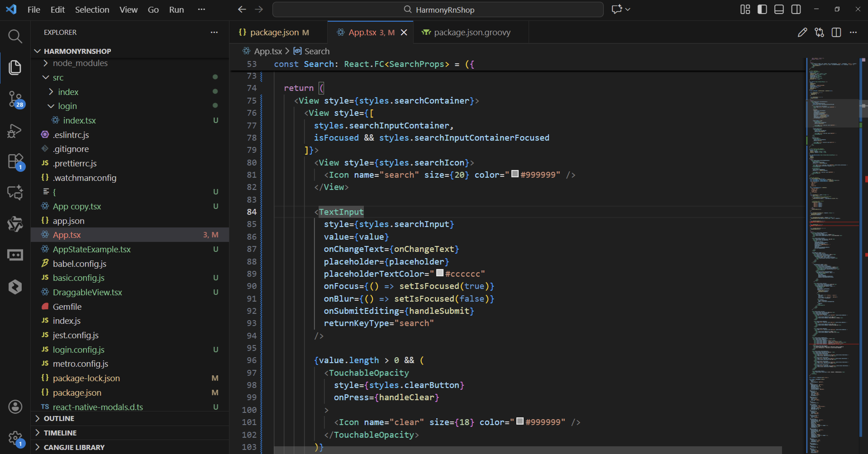Go back with the left arrow
This screenshot has height=454, width=868.
point(242,9)
